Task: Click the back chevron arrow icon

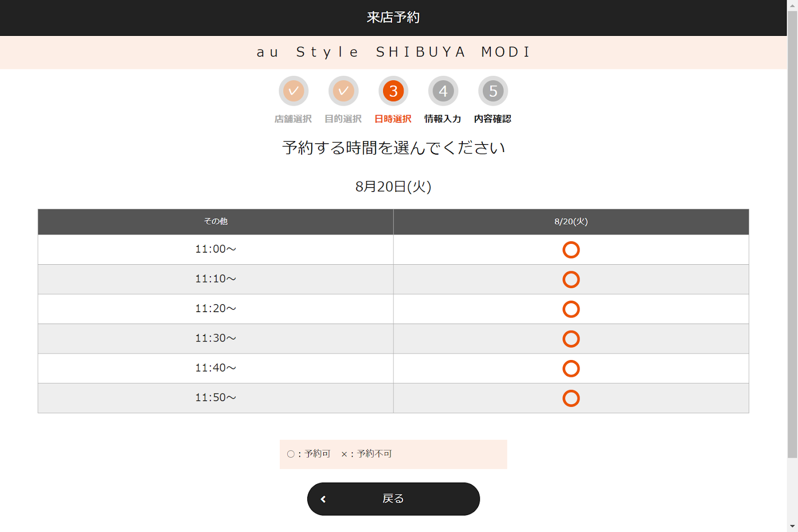Action: click(x=323, y=499)
